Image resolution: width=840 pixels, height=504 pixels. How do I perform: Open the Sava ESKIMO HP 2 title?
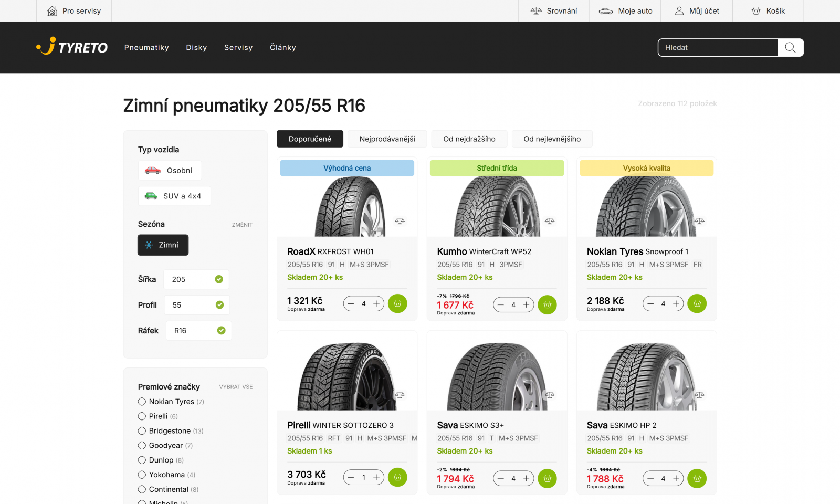[x=622, y=425]
